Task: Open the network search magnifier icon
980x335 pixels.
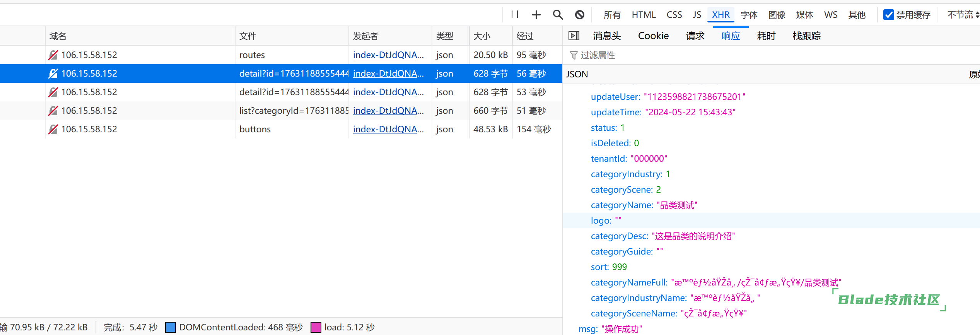Action: pos(558,15)
